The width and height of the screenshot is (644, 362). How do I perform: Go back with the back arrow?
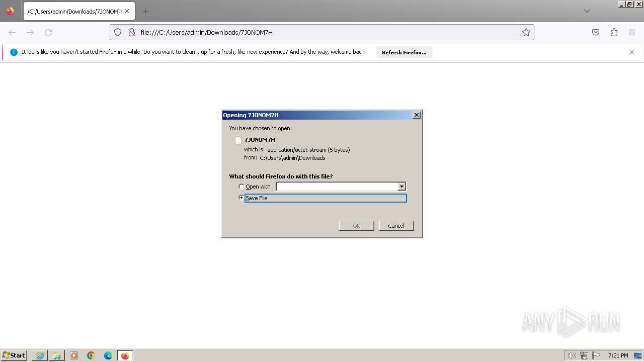point(12,32)
